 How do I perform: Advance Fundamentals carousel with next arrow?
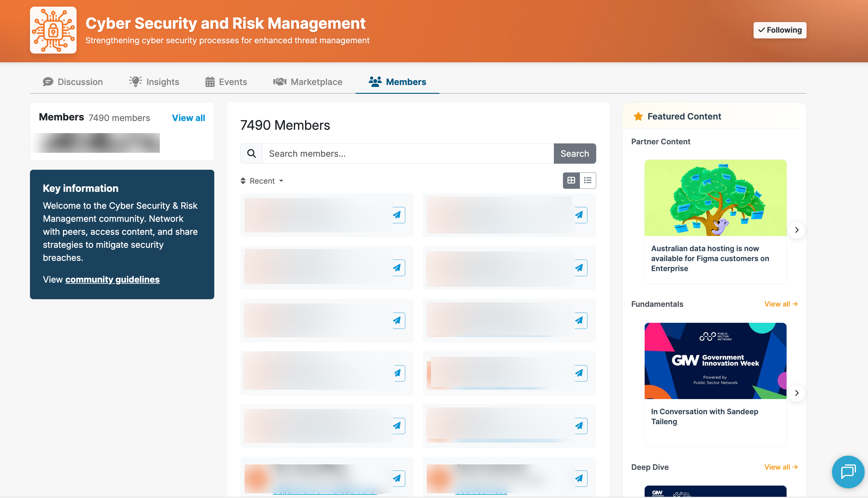pyautogui.click(x=797, y=393)
